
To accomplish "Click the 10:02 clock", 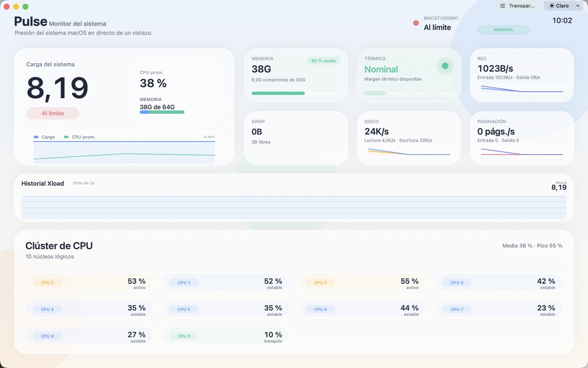I will pyautogui.click(x=562, y=21).
